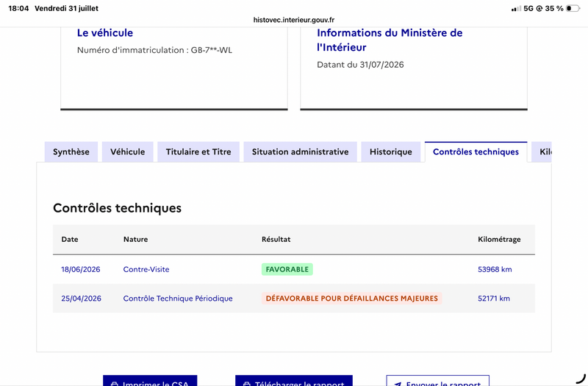Click the registration number GB-7**-WL text
The width and height of the screenshot is (588, 386).
tap(211, 50)
